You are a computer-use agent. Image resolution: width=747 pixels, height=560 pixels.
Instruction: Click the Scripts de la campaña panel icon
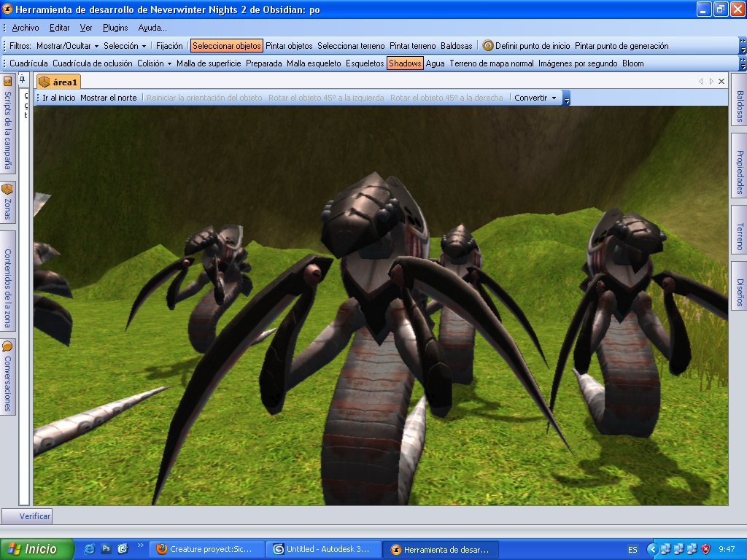7,82
